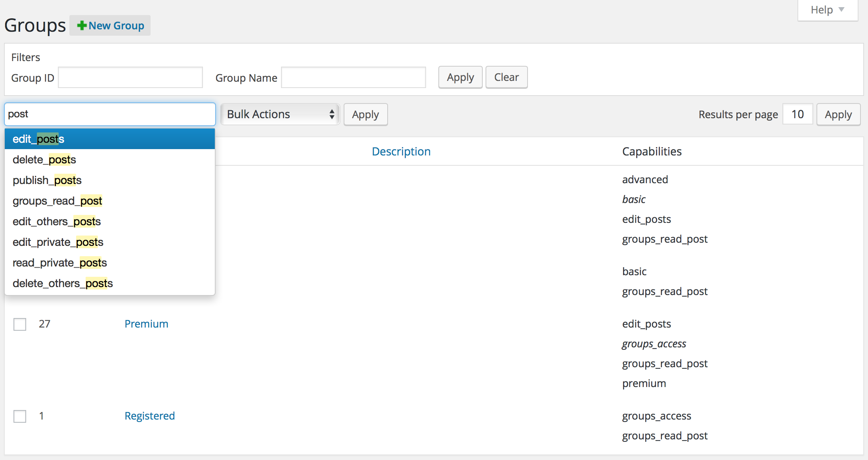Image resolution: width=868 pixels, height=460 pixels.
Task: Click Clear button to reset filters
Action: (506, 77)
